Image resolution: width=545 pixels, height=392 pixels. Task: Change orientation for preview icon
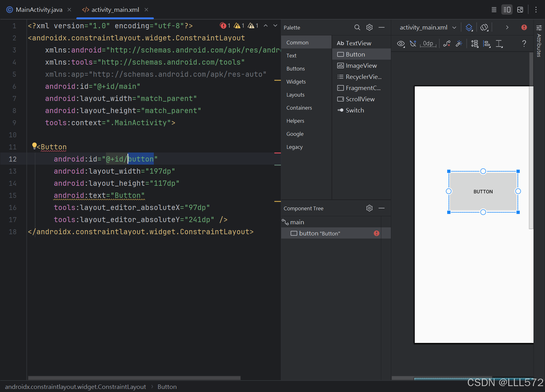coord(484,27)
